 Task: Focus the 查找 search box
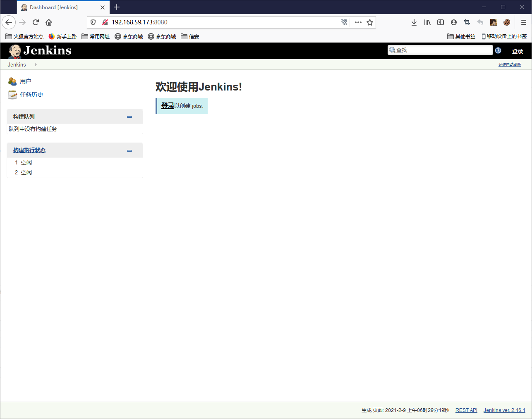click(x=440, y=50)
